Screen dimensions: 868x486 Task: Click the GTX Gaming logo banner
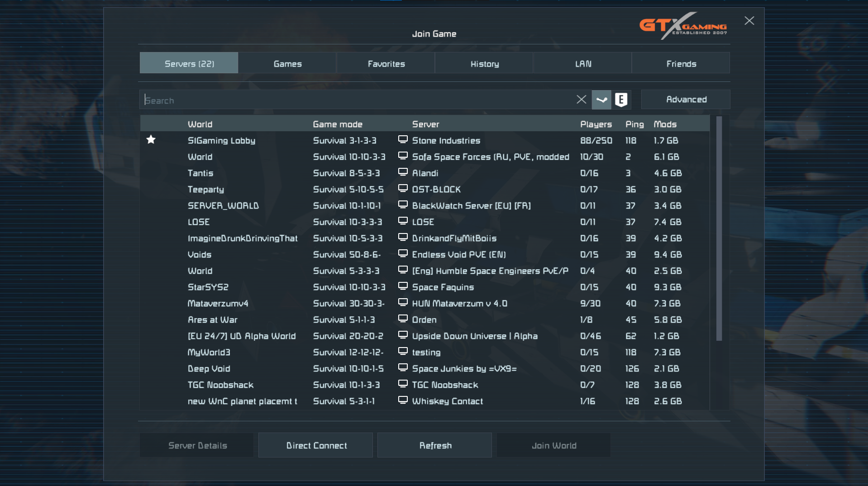click(683, 26)
